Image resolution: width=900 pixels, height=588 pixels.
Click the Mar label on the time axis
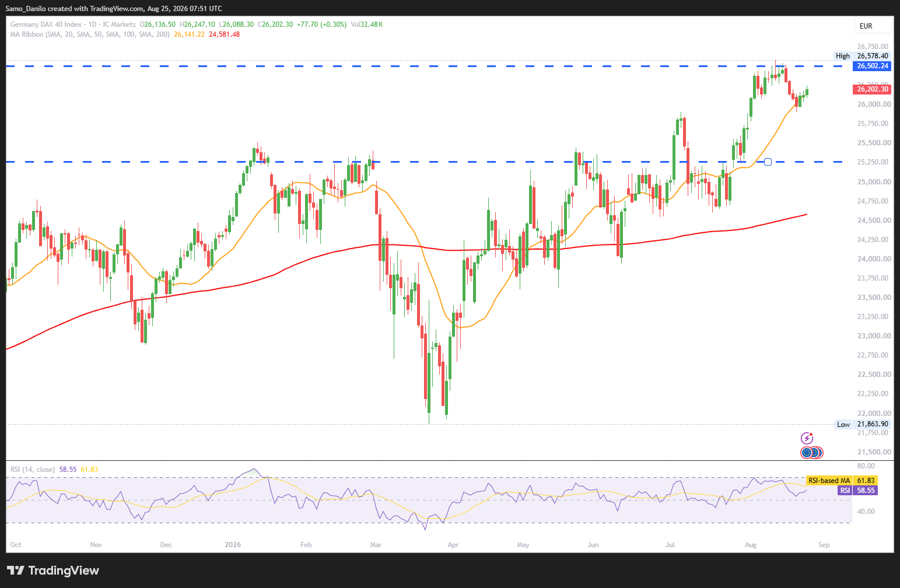376,545
